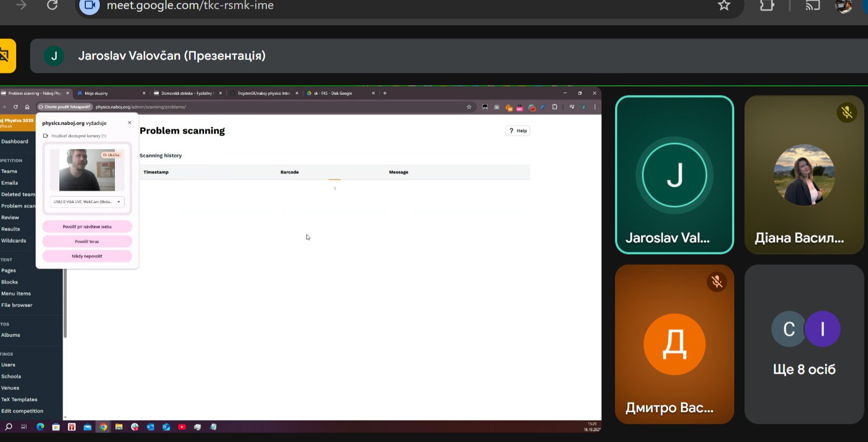
Task: Click the cast media icon
Action: click(x=812, y=5)
